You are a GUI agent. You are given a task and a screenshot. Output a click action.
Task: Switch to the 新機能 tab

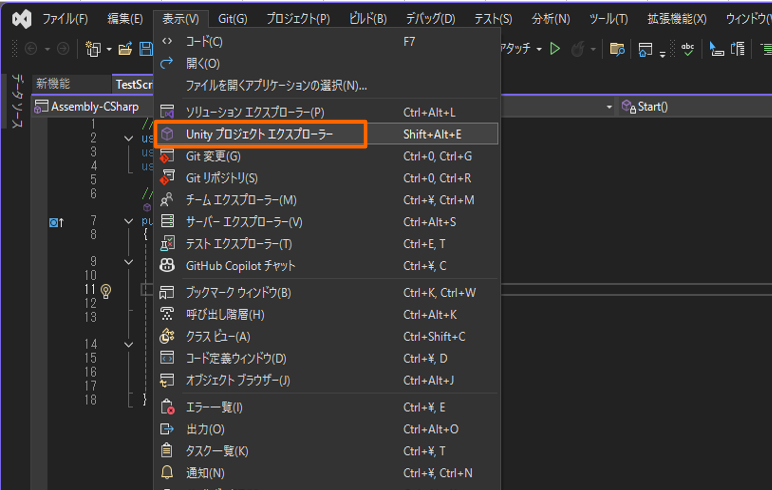[x=53, y=84]
